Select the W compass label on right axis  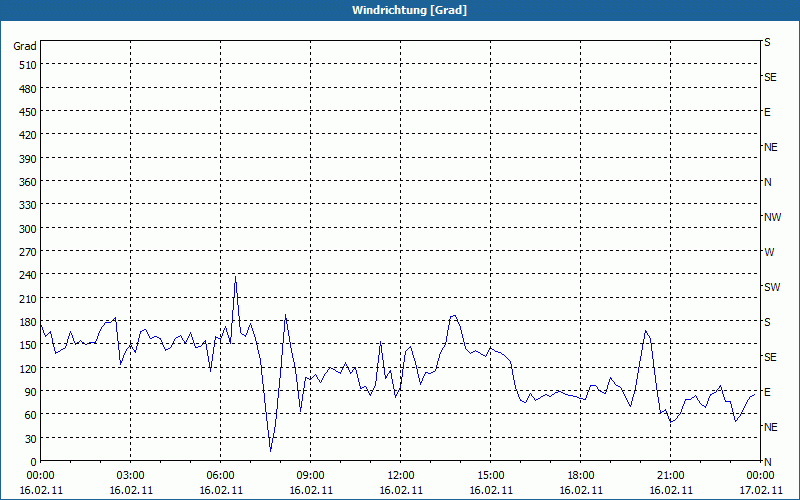click(769, 252)
